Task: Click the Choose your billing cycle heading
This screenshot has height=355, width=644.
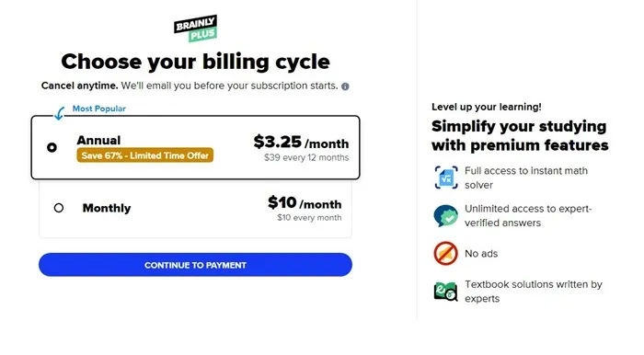Action: click(195, 62)
